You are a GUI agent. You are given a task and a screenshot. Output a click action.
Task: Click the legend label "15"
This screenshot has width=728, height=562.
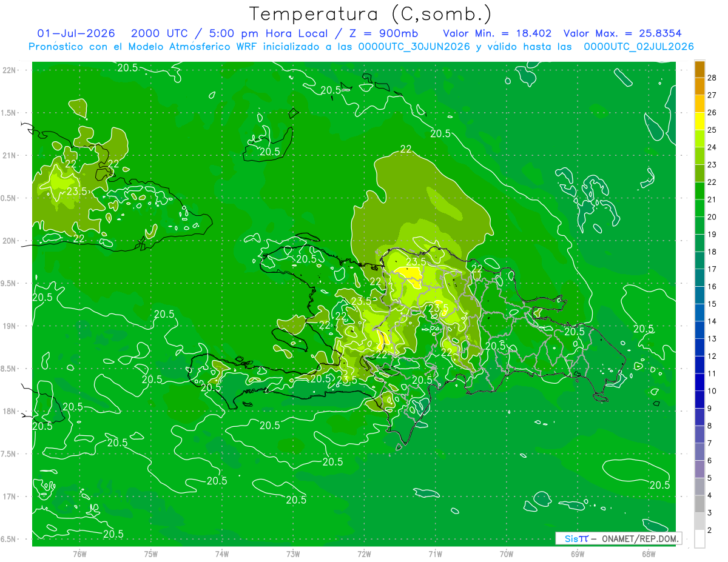(712, 304)
